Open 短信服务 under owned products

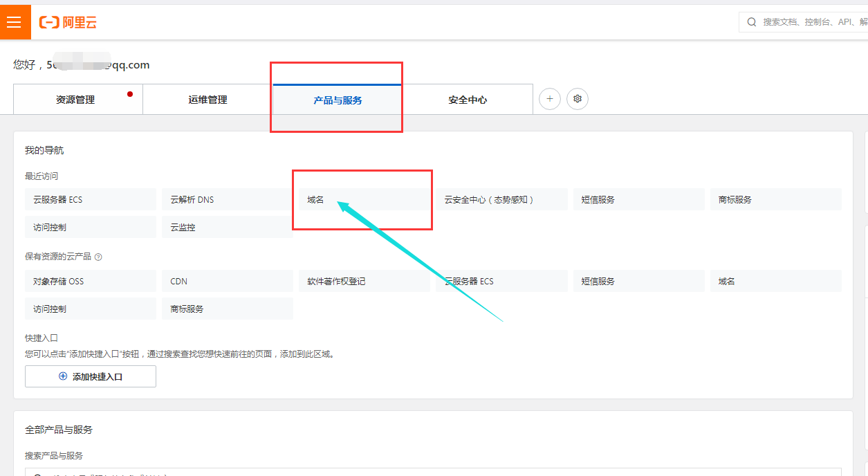638,281
